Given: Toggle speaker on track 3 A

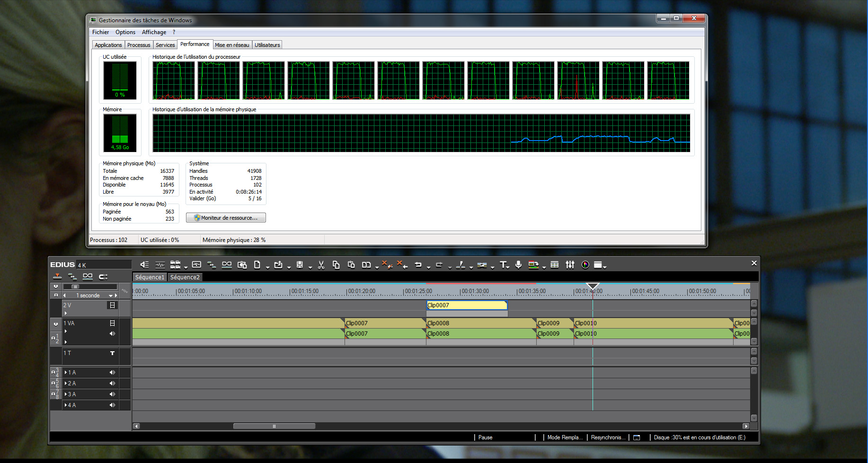Looking at the screenshot, I should (112, 394).
